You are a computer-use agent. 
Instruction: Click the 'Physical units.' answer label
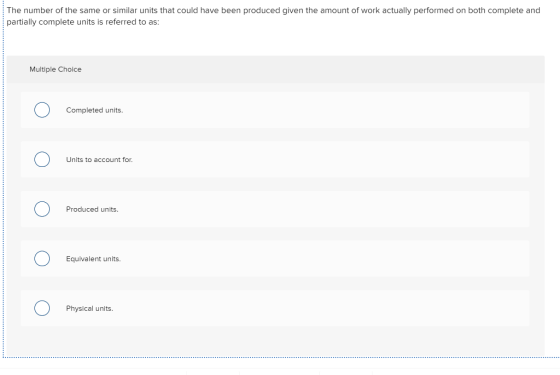click(89, 309)
